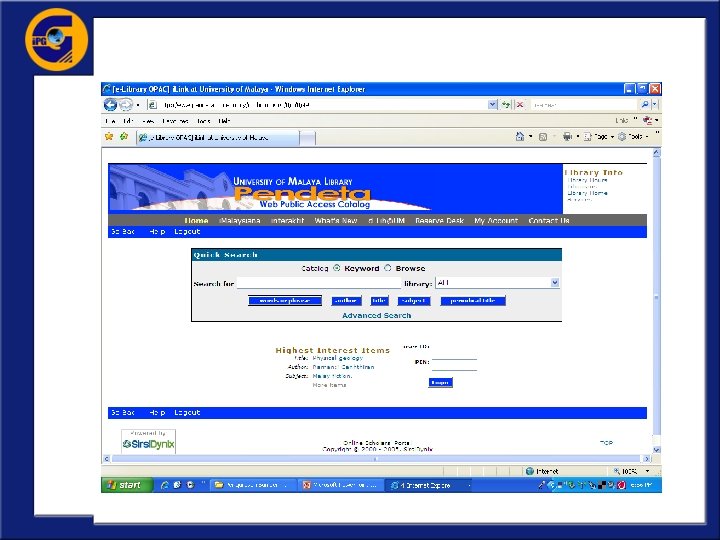The image size is (720, 540).
Task: Click the red add-on icon by Links
Action: tap(647, 121)
